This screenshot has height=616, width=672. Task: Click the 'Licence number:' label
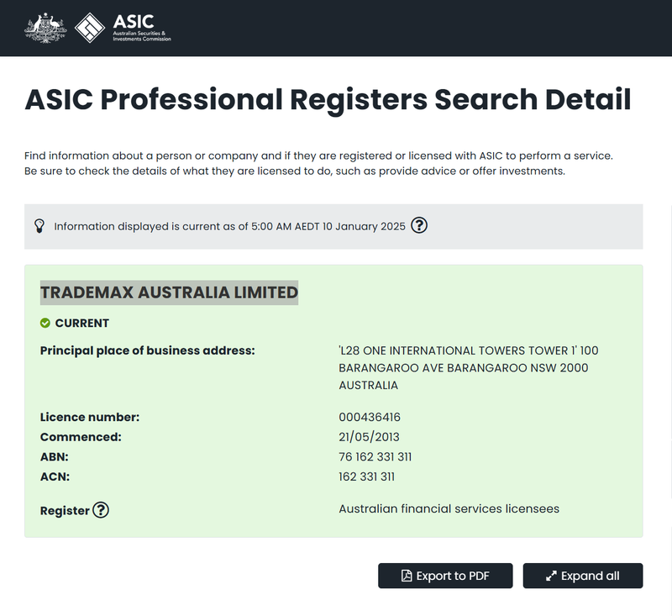pyautogui.click(x=90, y=417)
